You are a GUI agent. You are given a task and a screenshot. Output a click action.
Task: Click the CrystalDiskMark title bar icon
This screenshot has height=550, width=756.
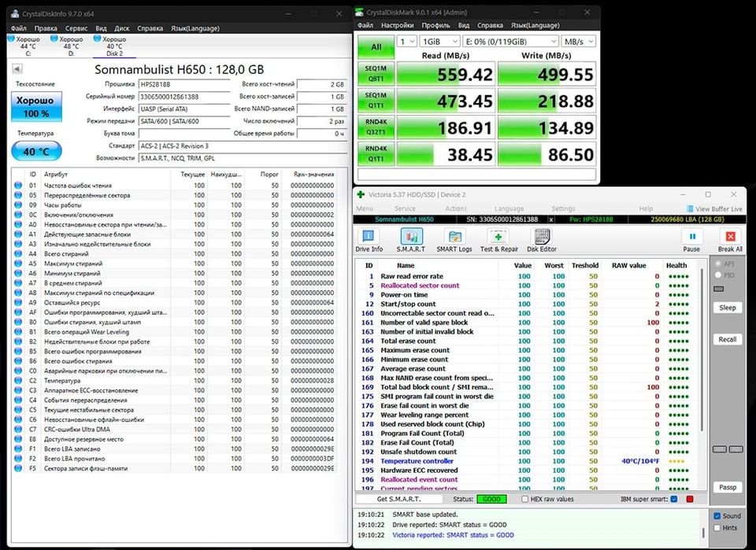pyautogui.click(x=360, y=12)
